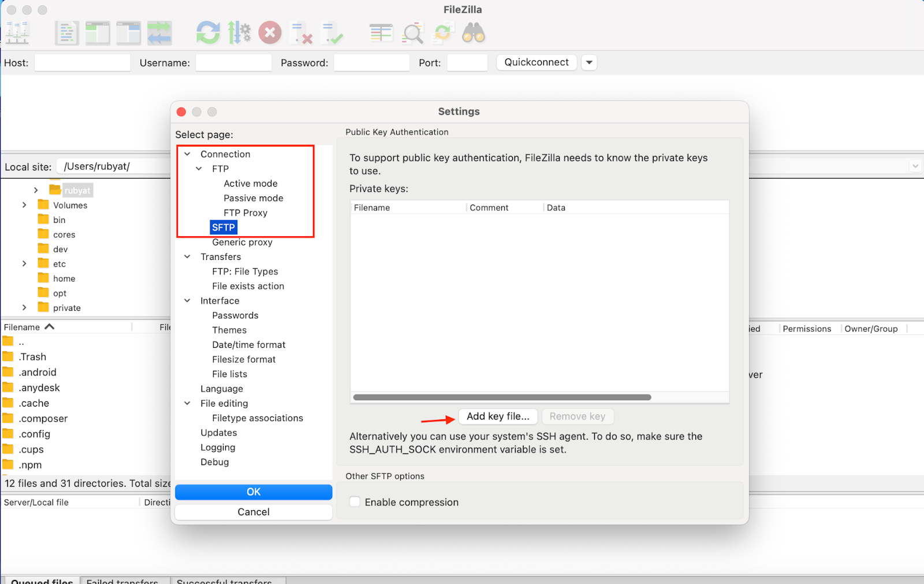
Task: Toggle local directory tree display icon
Action: coord(98,33)
